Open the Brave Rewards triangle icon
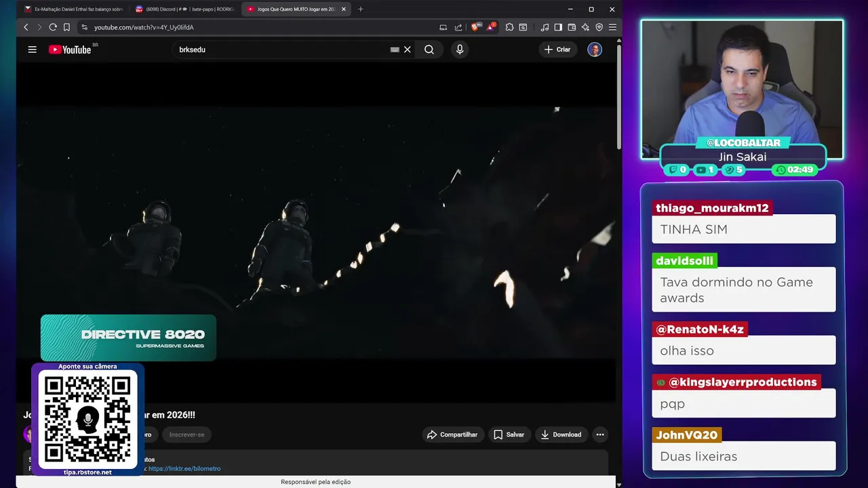The image size is (868, 488). pos(490,27)
